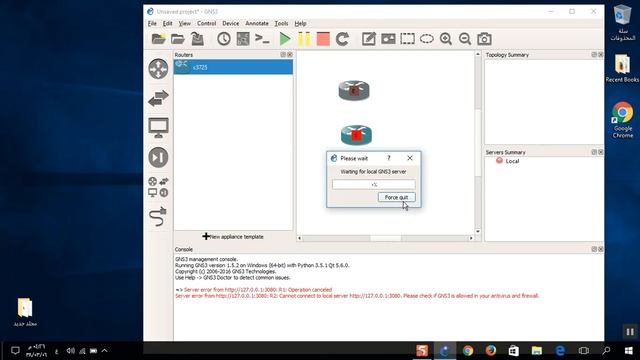Close the Topology Summary panel
Screen dimensions: 640x360
pyautogui.click(x=601, y=55)
